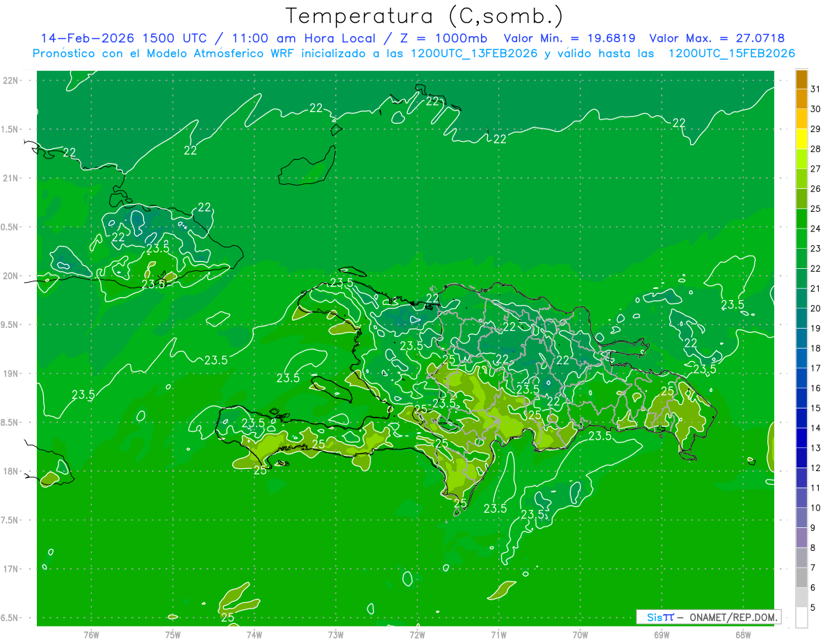Click the '19N' latitude axis label
The image size is (834, 644).
(11, 374)
